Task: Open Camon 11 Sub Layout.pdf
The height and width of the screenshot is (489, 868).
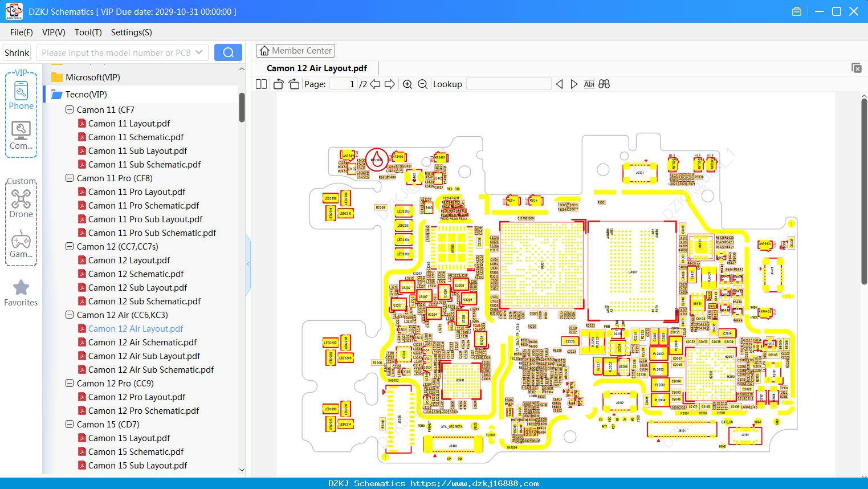Action: pos(137,150)
